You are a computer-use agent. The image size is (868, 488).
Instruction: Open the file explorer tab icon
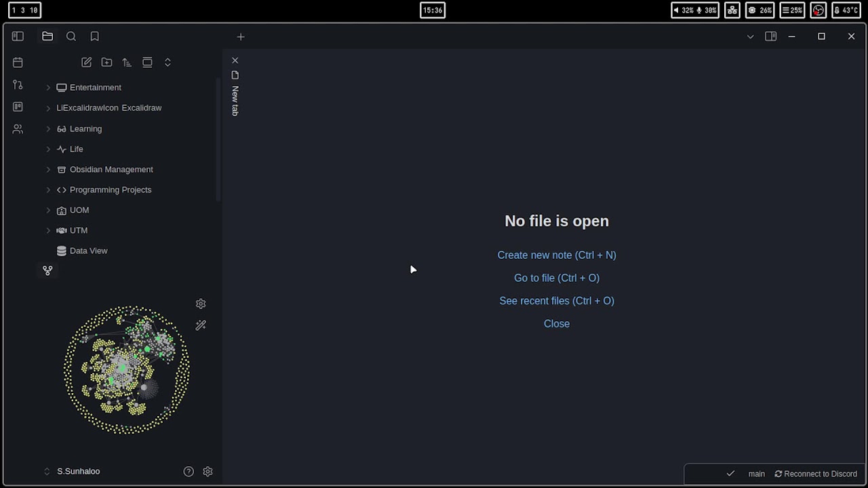[47, 37]
